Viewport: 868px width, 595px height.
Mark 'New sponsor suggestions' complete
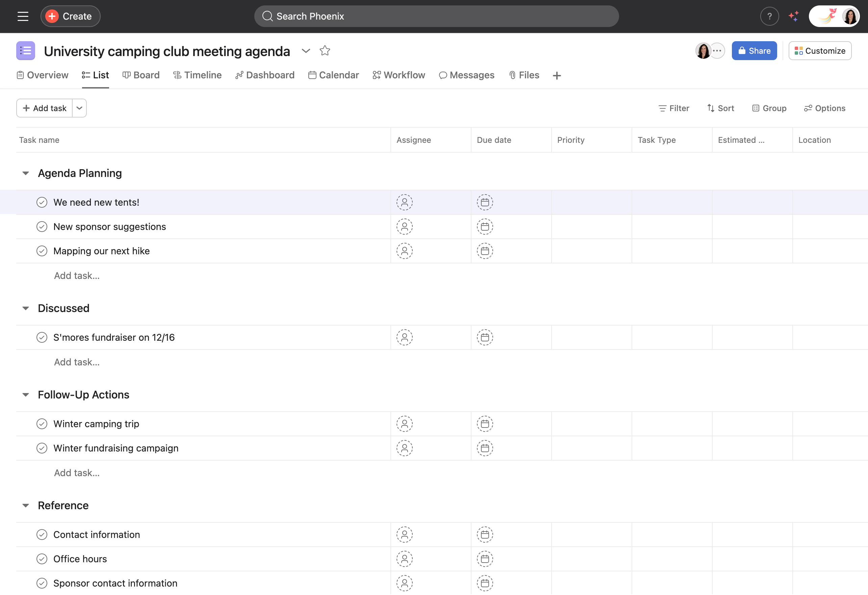42,226
